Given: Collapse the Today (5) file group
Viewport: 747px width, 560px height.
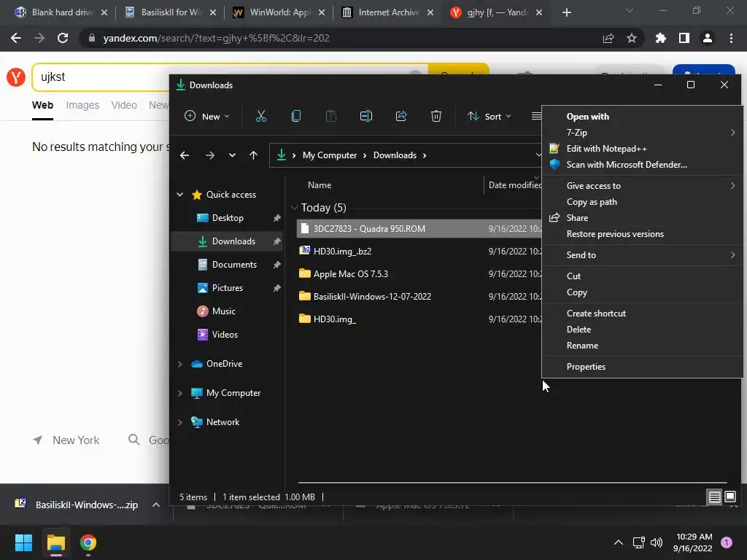Looking at the screenshot, I should 295,208.
